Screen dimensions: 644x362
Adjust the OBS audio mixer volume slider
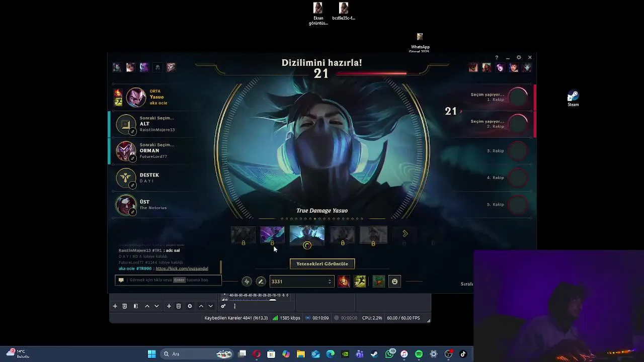272,300
